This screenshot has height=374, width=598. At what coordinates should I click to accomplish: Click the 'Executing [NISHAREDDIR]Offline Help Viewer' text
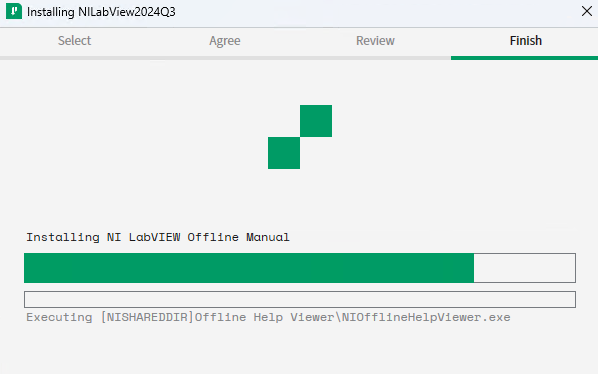pyautogui.click(x=268, y=317)
